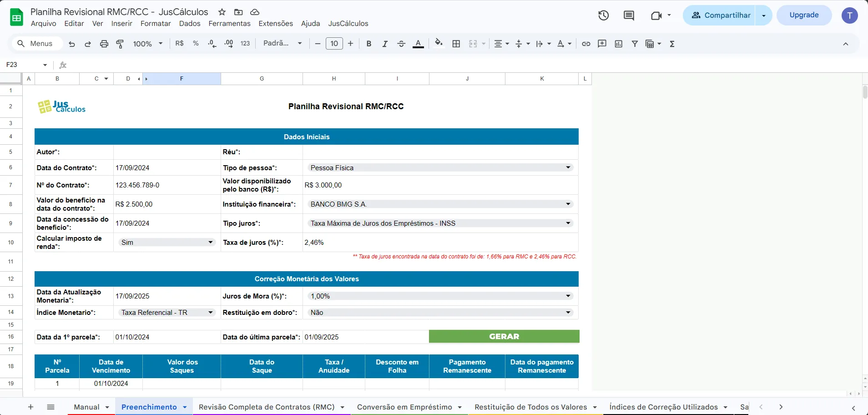
Task: Click the video call camera icon
Action: click(656, 15)
